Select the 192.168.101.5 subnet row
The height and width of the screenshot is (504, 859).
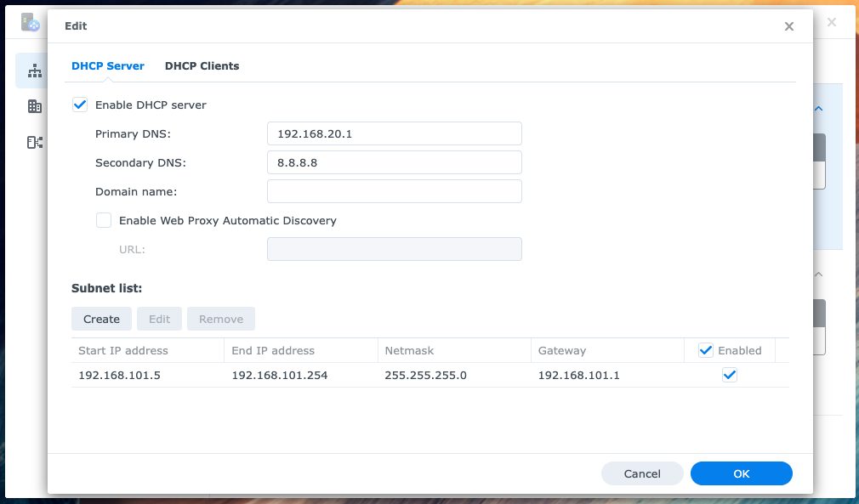pyautogui.click(x=340, y=374)
